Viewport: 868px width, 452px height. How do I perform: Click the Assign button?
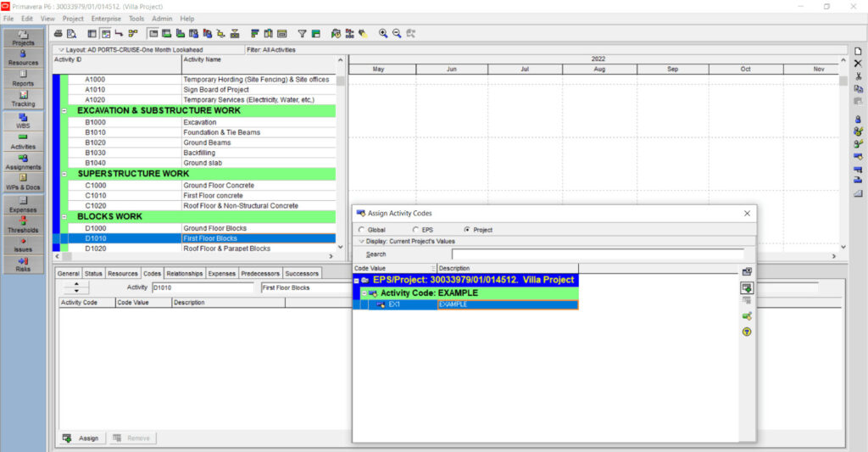[82, 438]
